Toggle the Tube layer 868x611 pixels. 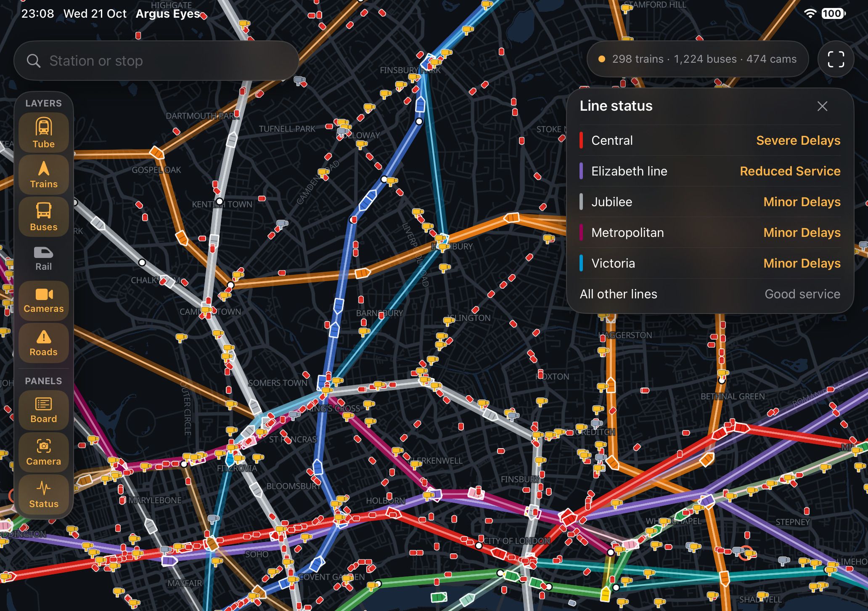point(44,133)
